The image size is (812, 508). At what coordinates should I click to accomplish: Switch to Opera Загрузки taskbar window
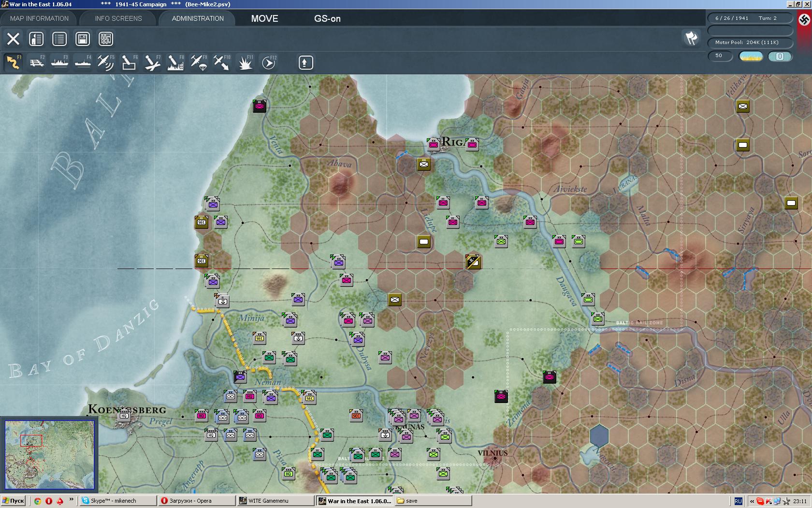coord(197,501)
